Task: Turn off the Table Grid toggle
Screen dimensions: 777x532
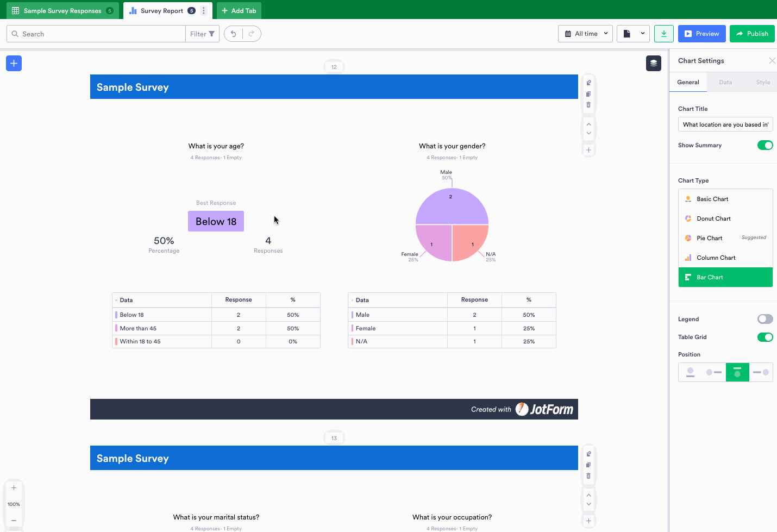Action: point(765,337)
